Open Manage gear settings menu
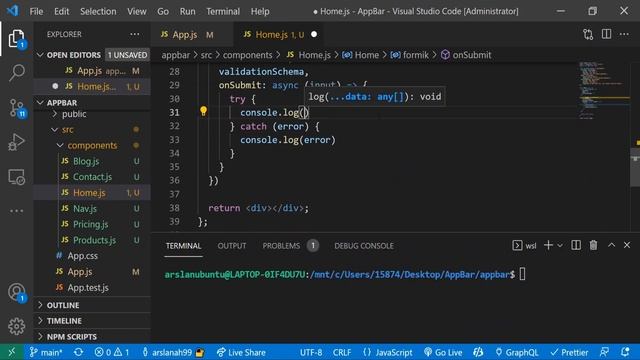 pos(17,326)
